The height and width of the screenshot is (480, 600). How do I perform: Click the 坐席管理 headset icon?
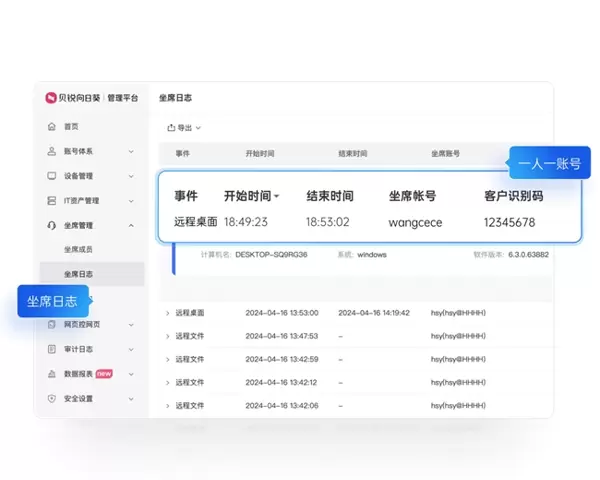(51, 225)
